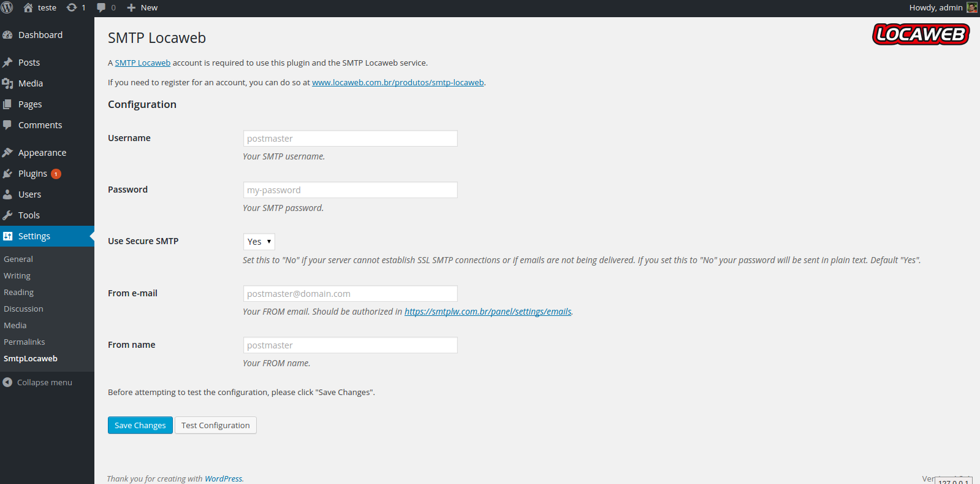Click the Save Changes button

pos(140,425)
